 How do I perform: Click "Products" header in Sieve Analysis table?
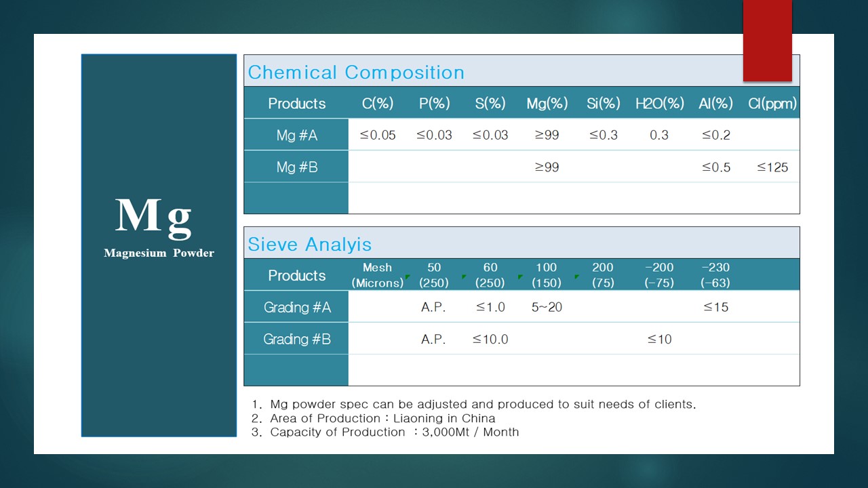pos(296,275)
